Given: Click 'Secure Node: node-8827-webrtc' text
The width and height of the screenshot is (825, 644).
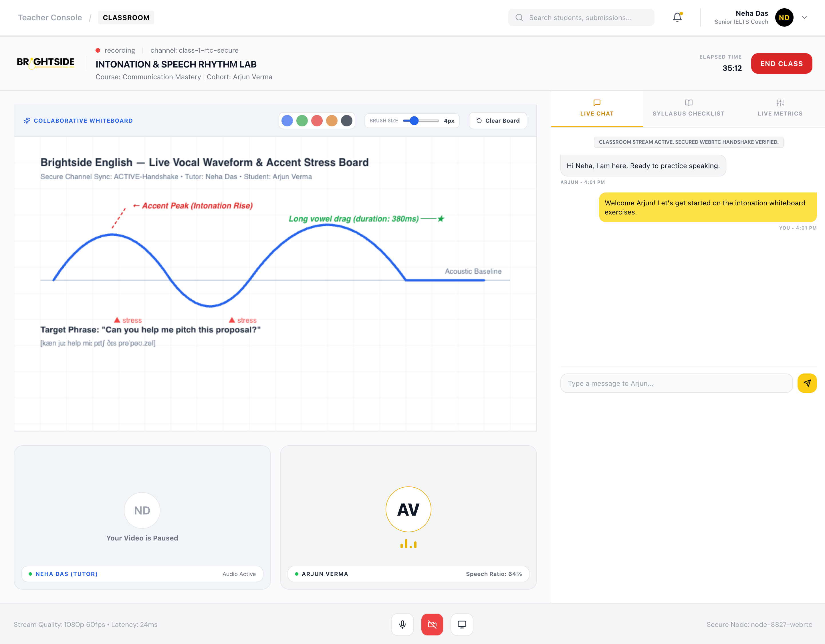Looking at the screenshot, I should click(x=759, y=624).
